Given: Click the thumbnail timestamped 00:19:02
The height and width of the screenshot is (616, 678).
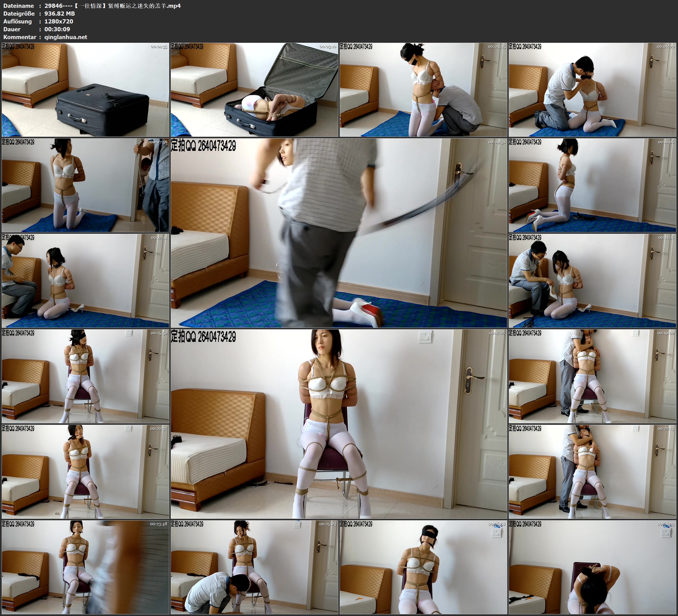Looking at the screenshot, I should (592, 376).
